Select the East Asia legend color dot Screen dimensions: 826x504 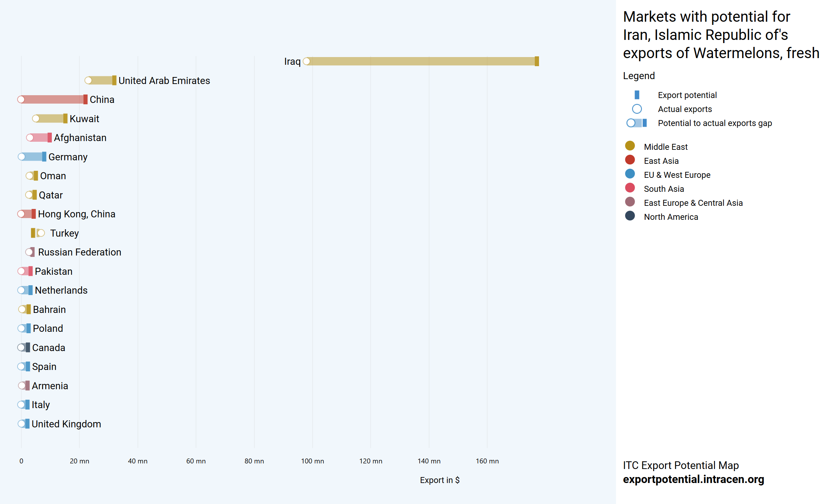pos(630,160)
